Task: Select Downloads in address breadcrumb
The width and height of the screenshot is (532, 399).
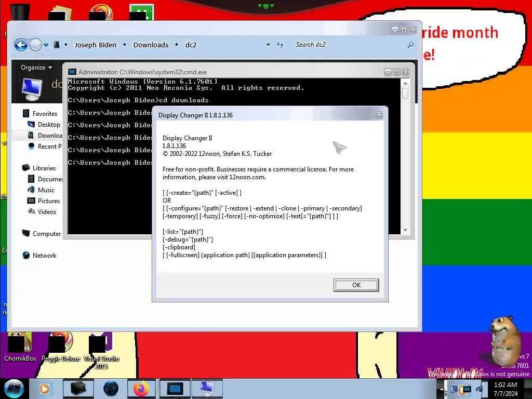Action: pos(151,45)
